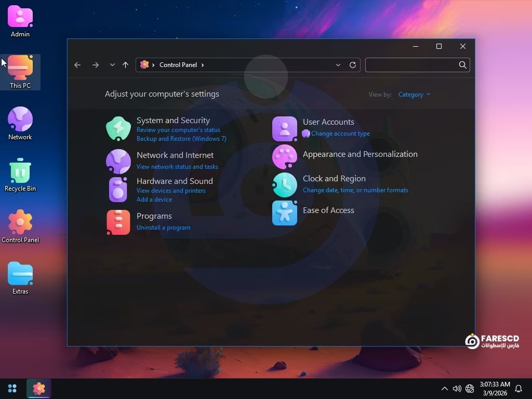Open the address bar history dropdown

338,65
